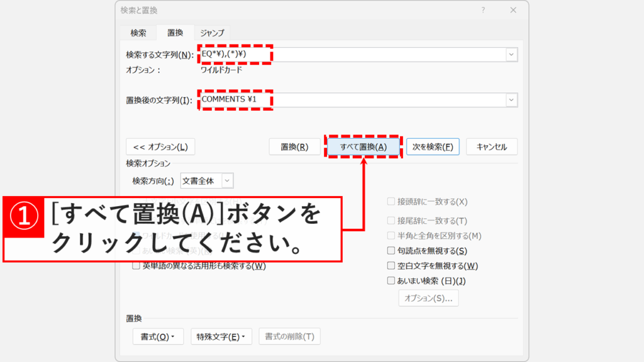
Task: Enable the 空白文字を無視する(W) checkbox
Action: coord(389,265)
